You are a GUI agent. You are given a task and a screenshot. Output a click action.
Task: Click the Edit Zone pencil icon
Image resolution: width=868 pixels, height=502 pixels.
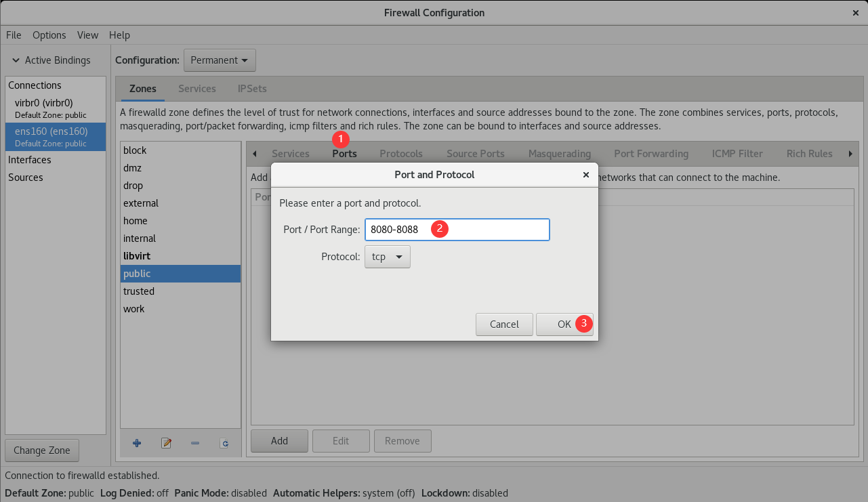tap(166, 443)
